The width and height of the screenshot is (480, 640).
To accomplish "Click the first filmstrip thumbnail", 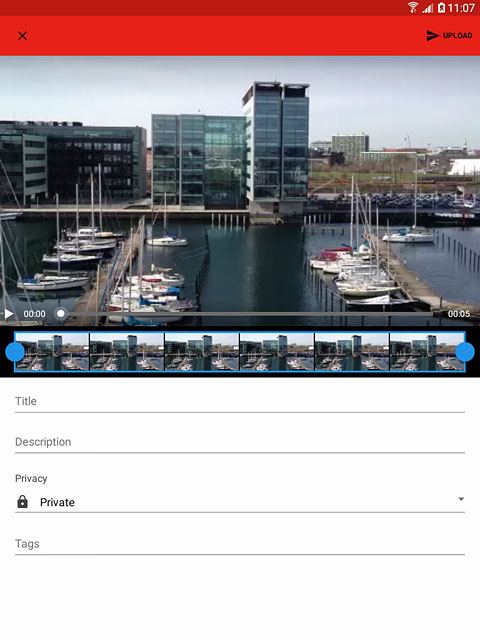I will [x=52, y=352].
